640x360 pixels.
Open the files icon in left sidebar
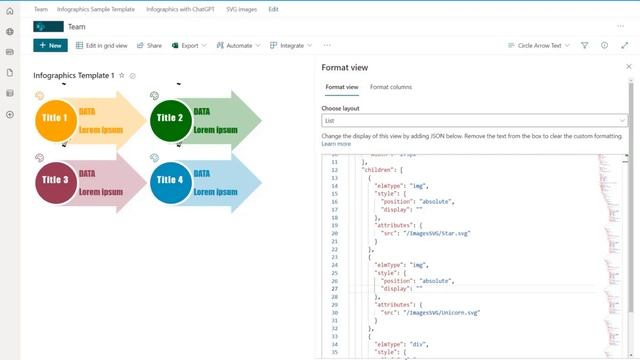[x=10, y=73]
